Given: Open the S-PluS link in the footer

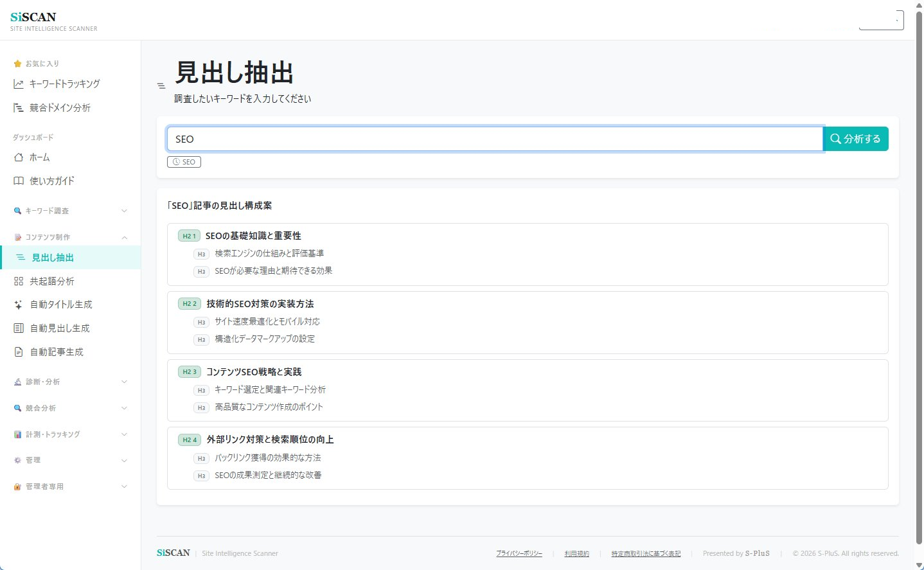Looking at the screenshot, I should pyautogui.click(x=758, y=553).
